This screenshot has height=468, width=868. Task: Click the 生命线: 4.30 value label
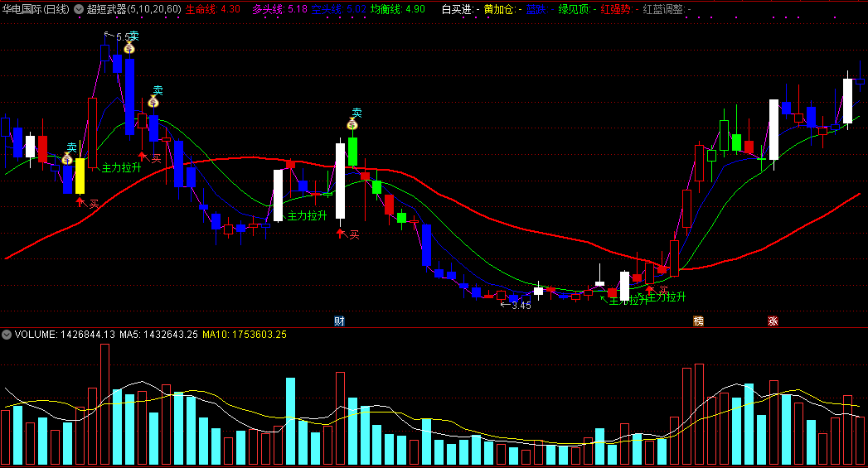pyautogui.click(x=212, y=9)
